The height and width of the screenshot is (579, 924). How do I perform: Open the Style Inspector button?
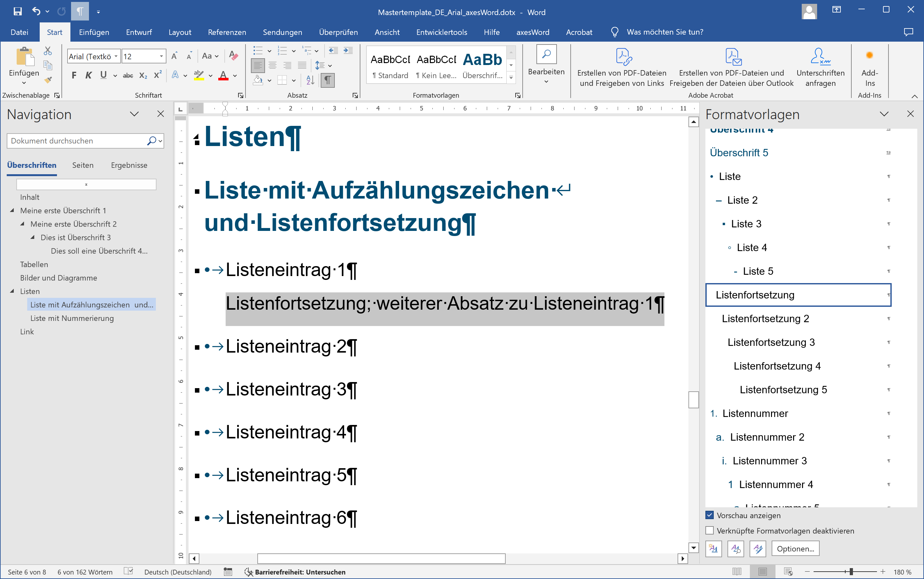pos(736,549)
